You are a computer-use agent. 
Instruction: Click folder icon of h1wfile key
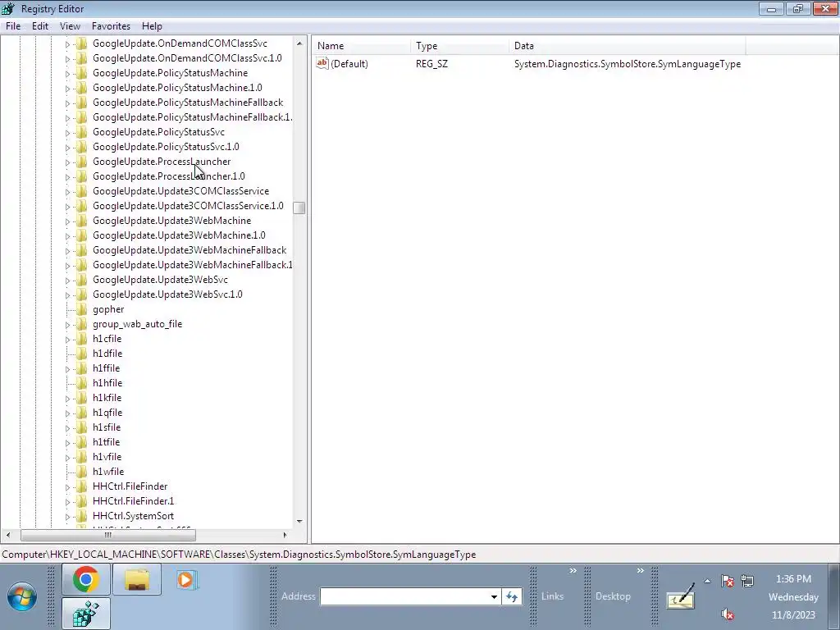[x=81, y=472]
